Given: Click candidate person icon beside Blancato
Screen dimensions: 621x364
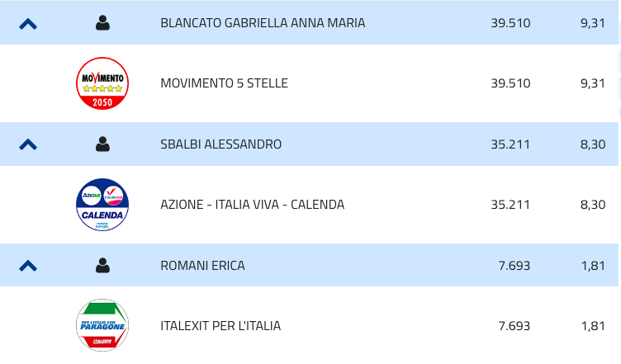Looking at the screenshot, I should [x=102, y=23].
